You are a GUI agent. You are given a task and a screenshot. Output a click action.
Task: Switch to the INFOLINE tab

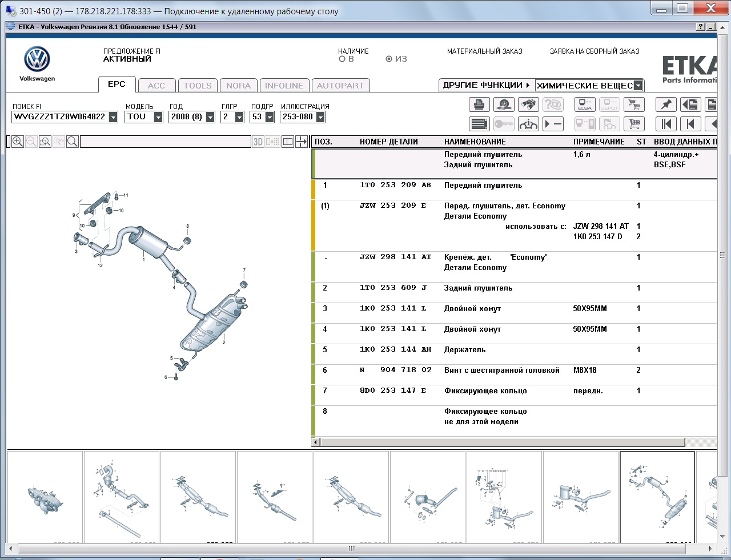point(284,86)
